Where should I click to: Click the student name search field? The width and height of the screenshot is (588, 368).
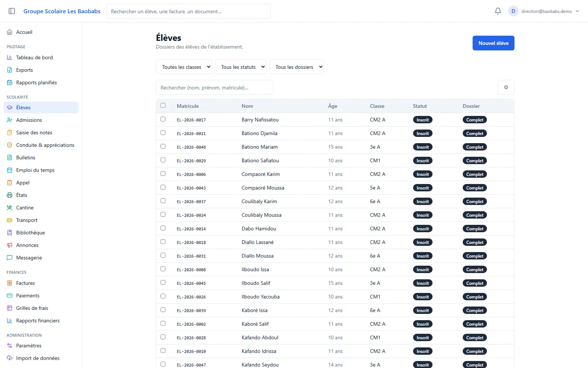(215, 87)
